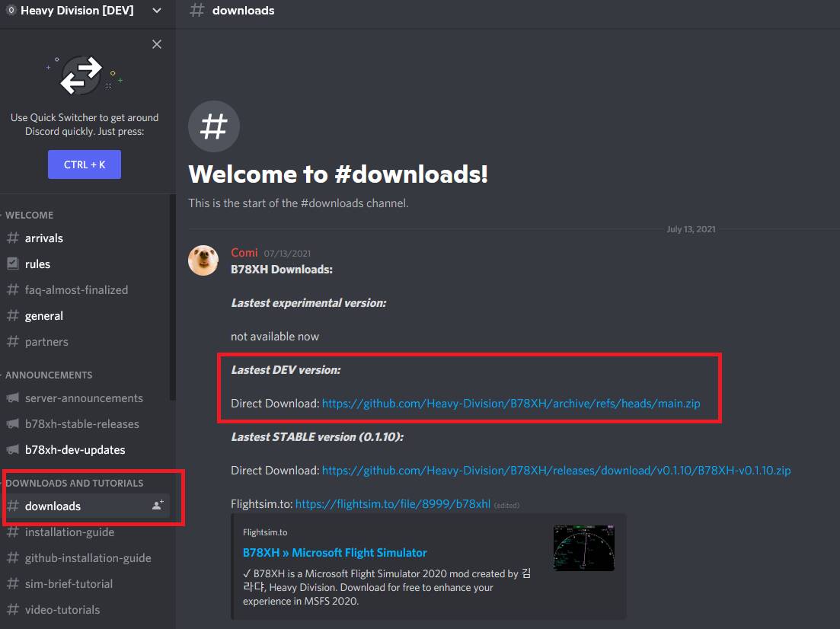840x629 pixels.
Task: Open the STABLE v0.1.10 zip download link
Action: (x=556, y=471)
